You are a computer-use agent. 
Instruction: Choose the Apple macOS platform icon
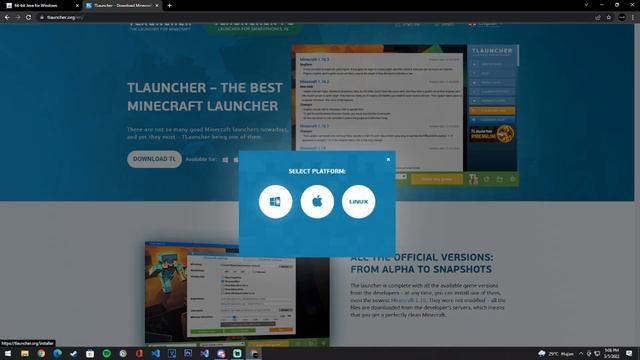coord(317,202)
